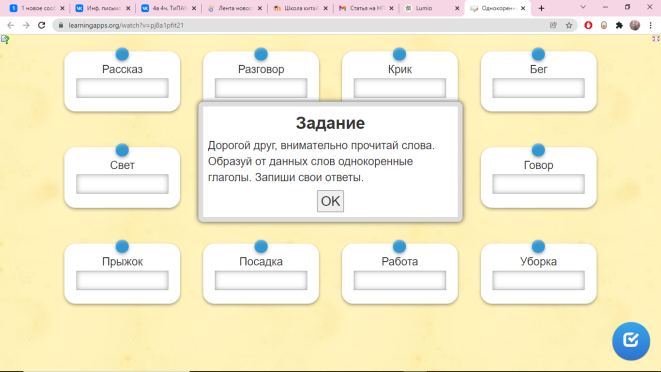The image size is (661, 372).
Task: Close the 'Лента новос' tab
Action: (260, 8)
